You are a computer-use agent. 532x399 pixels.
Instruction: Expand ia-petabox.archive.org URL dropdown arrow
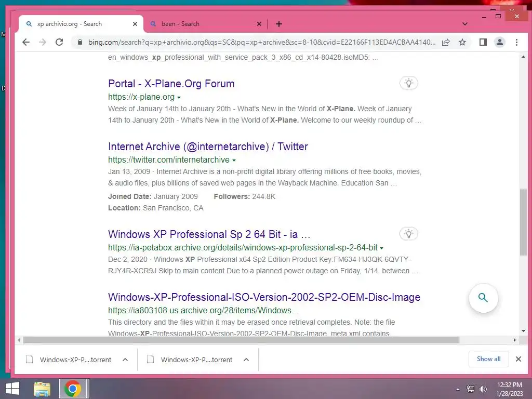pos(382,248)
